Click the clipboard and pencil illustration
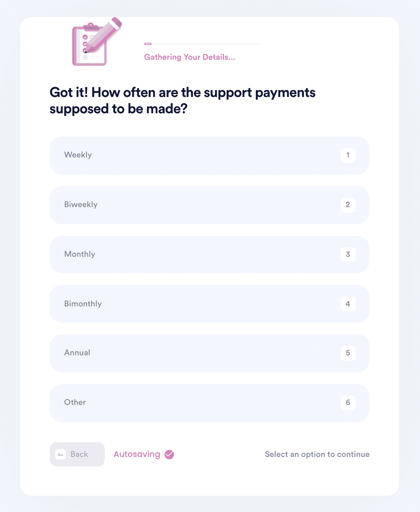420x512 pixels. (97, 42)
